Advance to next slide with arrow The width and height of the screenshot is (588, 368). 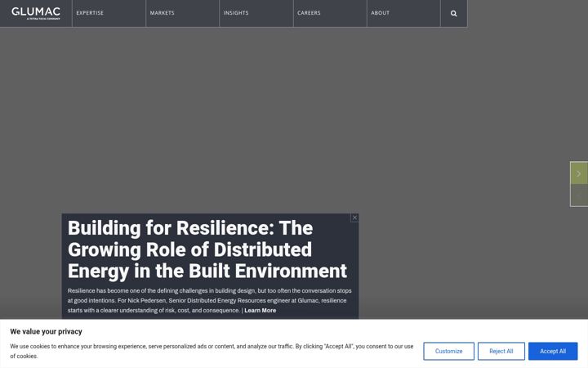tap(579, 173)
